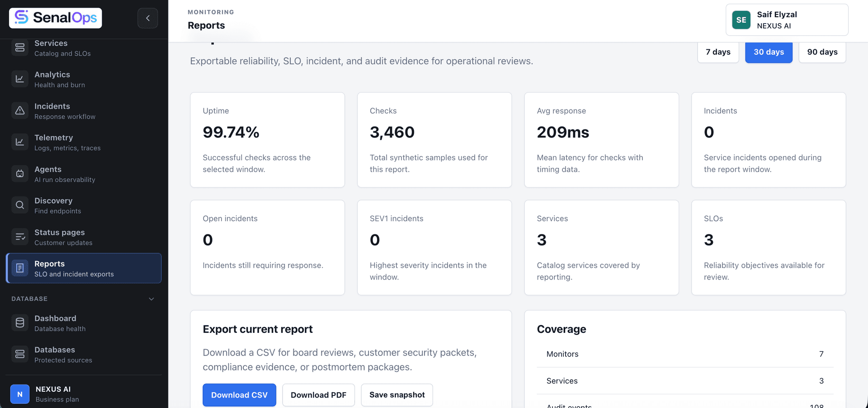Navigate to Telemetry logs, metrics, traces

tap(84, 142)
